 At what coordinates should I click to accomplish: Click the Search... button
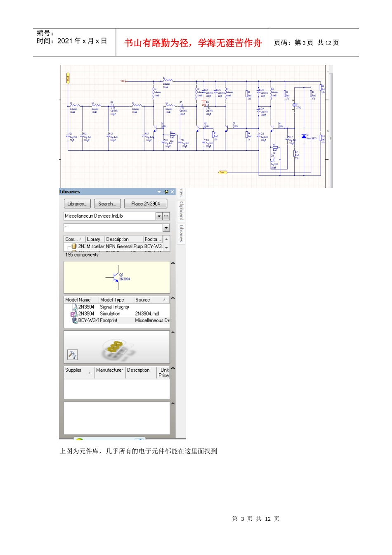[107, 204]
